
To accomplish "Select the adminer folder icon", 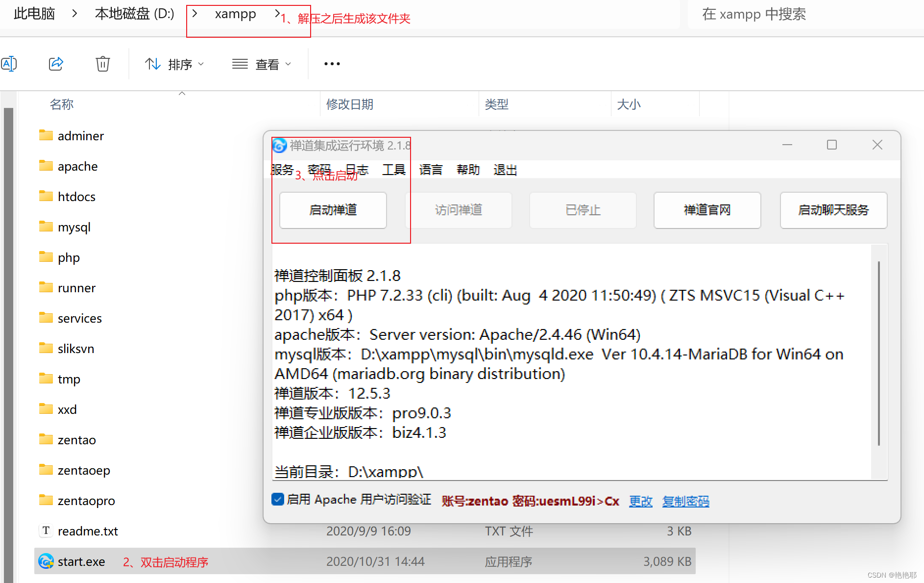I will (46, 135).
